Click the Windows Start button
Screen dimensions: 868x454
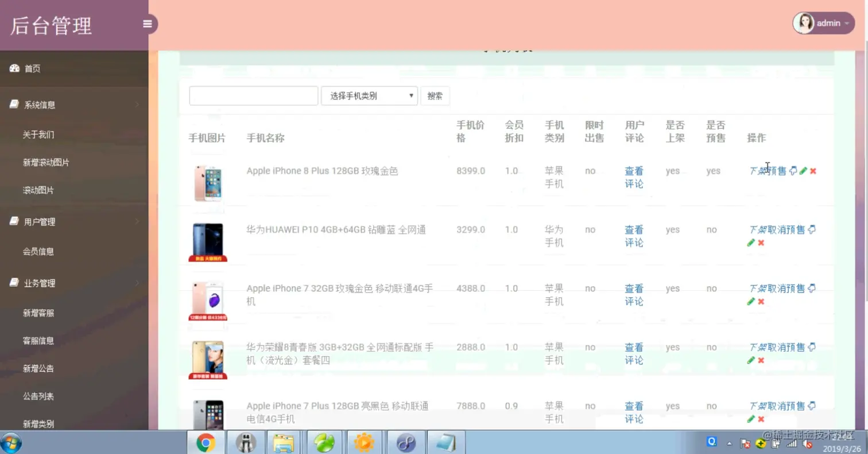click(11, 443)
